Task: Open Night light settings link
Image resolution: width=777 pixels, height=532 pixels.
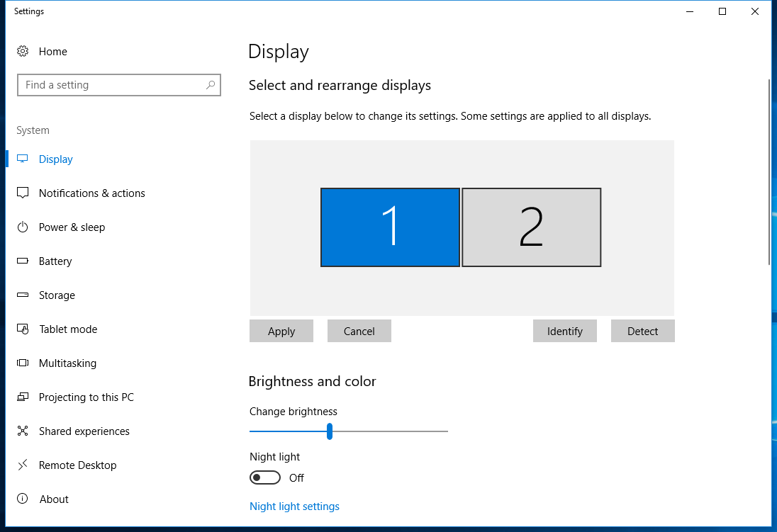Action: (294, 506)
